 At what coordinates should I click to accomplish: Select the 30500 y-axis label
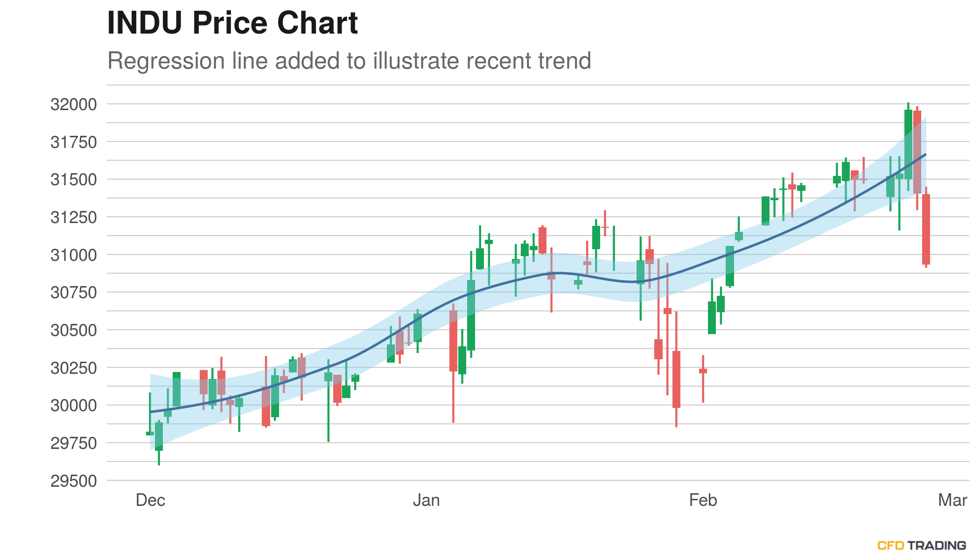74,330
